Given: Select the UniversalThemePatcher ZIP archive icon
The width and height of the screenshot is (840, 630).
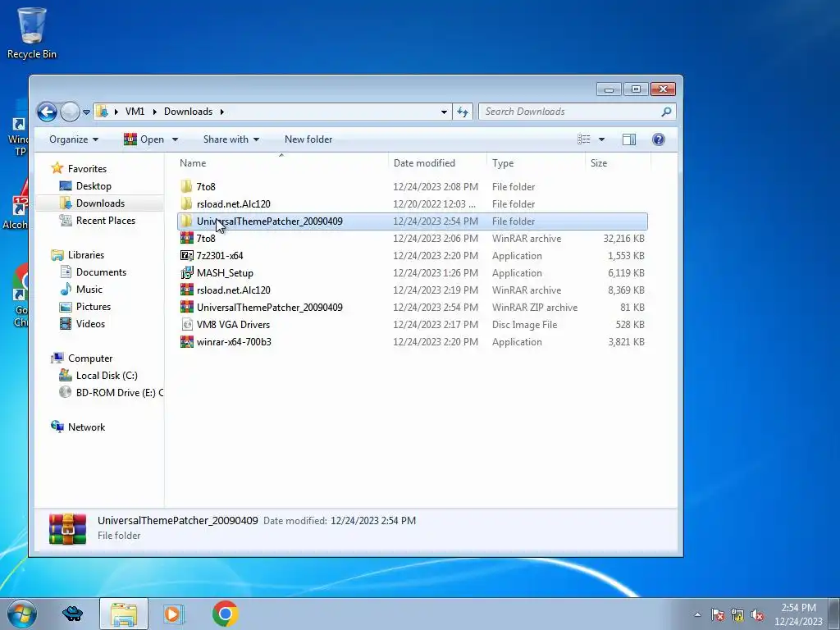Looking at the screenshot, I should pyautogui.click(x=186, y=307).
